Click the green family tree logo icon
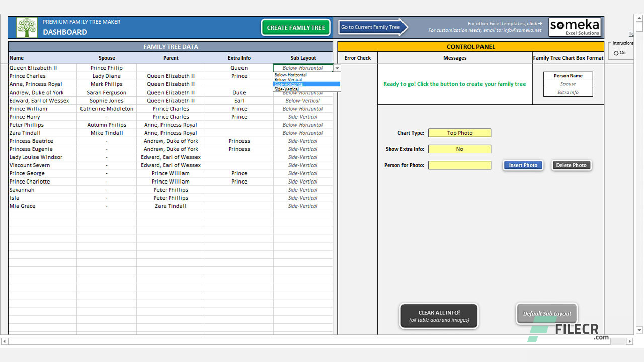The image size is (644, 362). (27, 27)
